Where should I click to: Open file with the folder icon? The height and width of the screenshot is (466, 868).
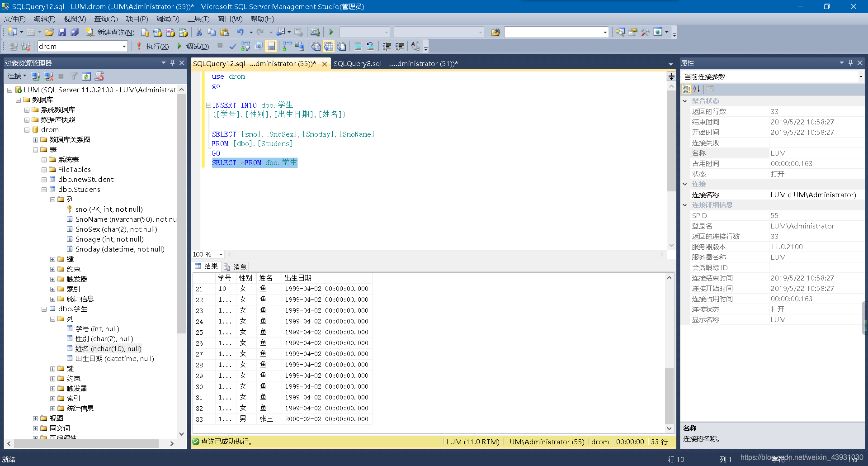49,32
